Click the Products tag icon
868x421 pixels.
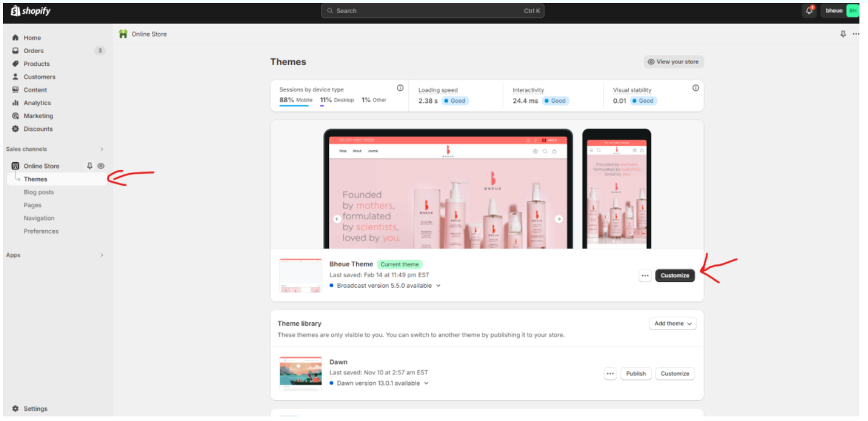pyautogui.click(x=15, y=64)
